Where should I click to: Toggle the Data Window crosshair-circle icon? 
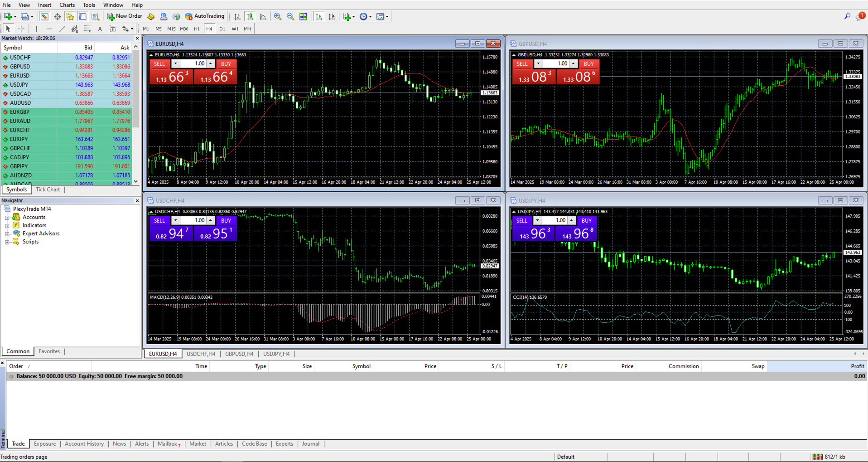click(x=57, y=16)
